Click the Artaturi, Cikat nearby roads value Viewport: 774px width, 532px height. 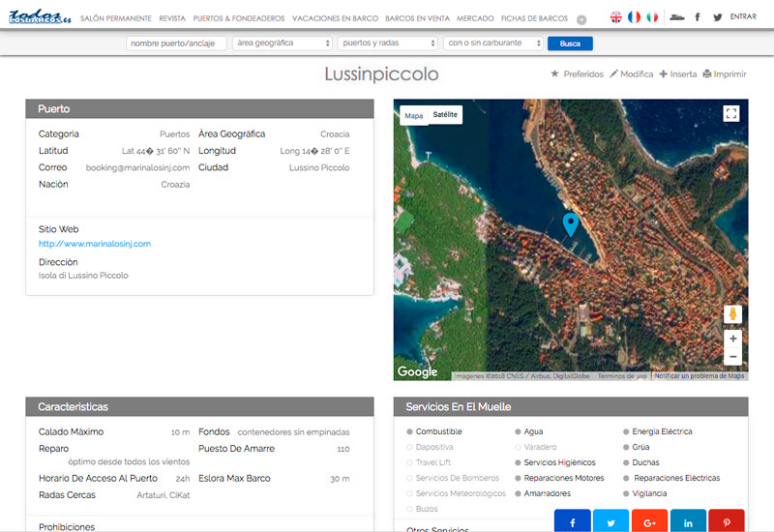[163, 495]
